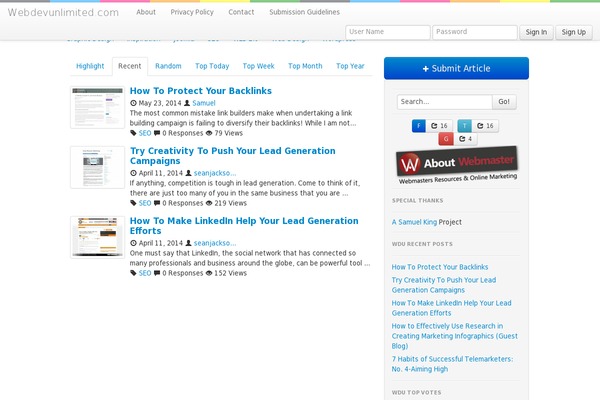Image resolution: width=600 pixels, height=400 pixels.
Task: Open Try Creativity Lead Generation Campaigns article
Action: coord(233,156)
